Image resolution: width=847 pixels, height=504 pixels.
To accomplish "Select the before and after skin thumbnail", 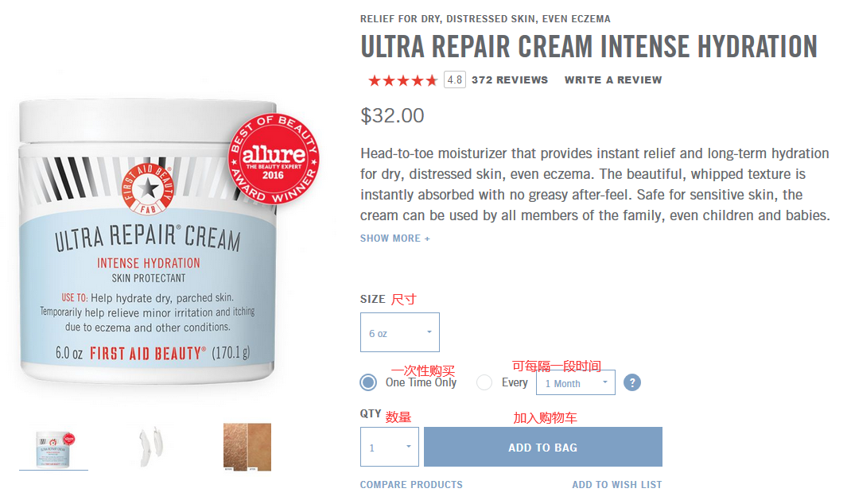I will coord(247,448).
